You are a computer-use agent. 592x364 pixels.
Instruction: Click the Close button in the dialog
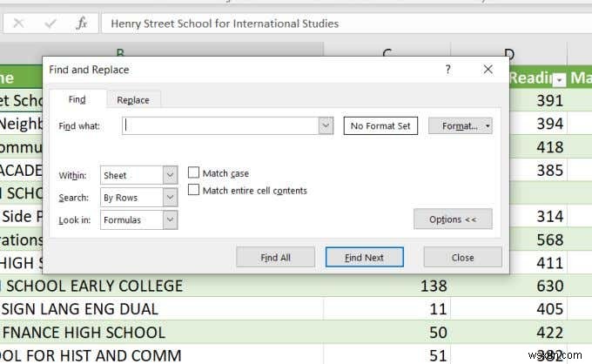(x=463, y=257)
